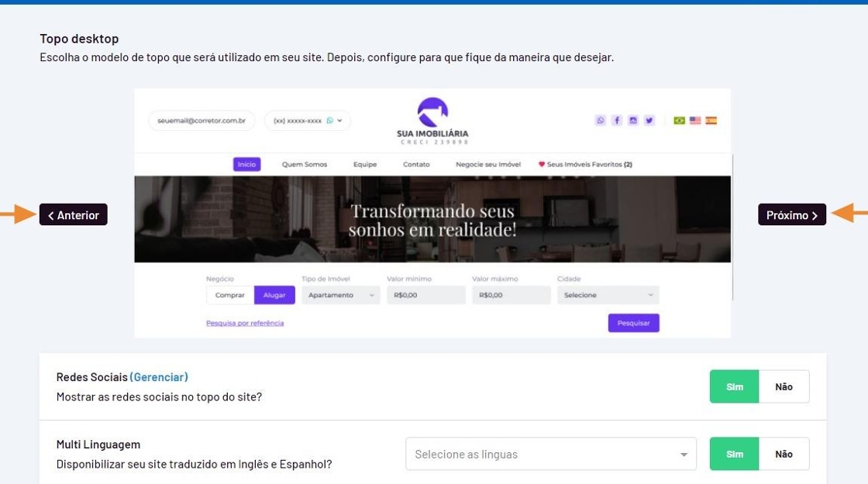Screen dimensions: 868x484
Task: Select the USA flag language icon
Action: point(695,120)
